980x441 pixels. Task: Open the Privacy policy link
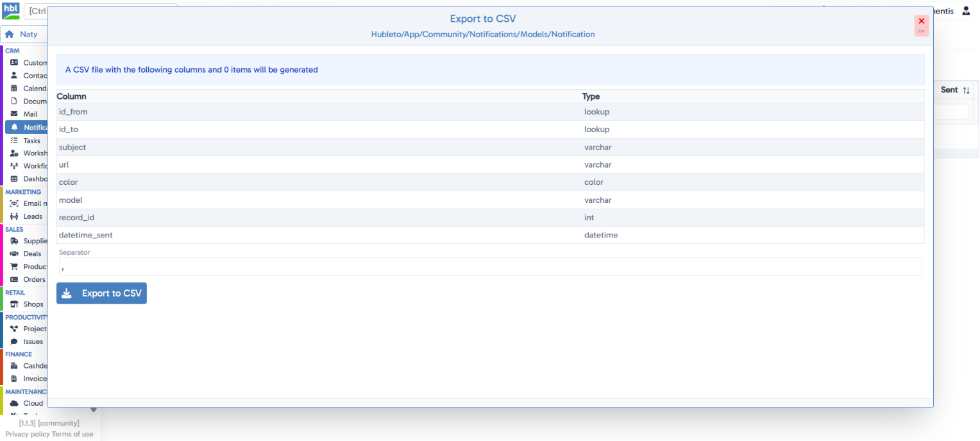coord(28,435)
